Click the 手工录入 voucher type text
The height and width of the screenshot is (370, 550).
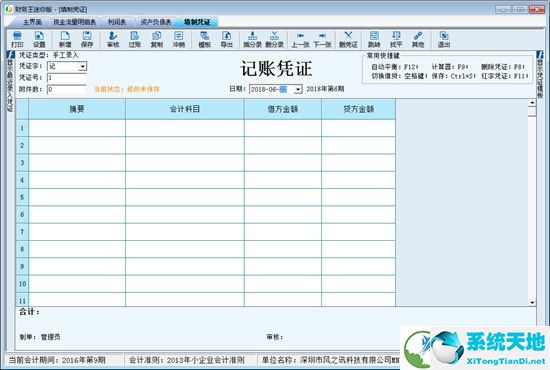tap(66, 55)
